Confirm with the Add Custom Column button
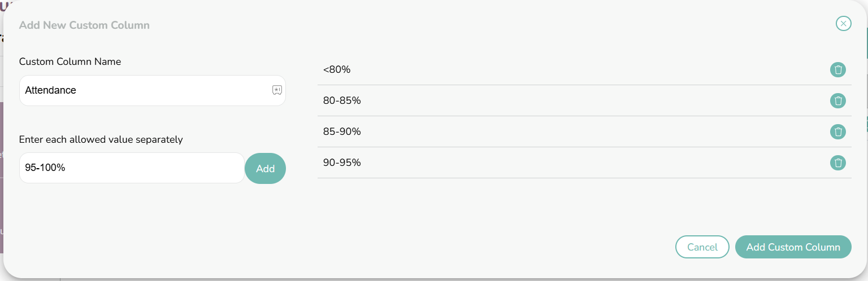The height and width of the screenshot is (281, 868). click(793, 247)
